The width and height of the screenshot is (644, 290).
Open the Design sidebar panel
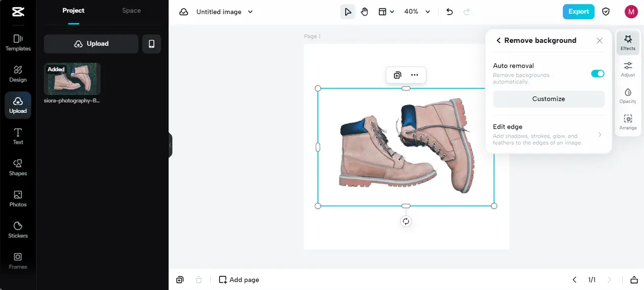click(18, 74)
